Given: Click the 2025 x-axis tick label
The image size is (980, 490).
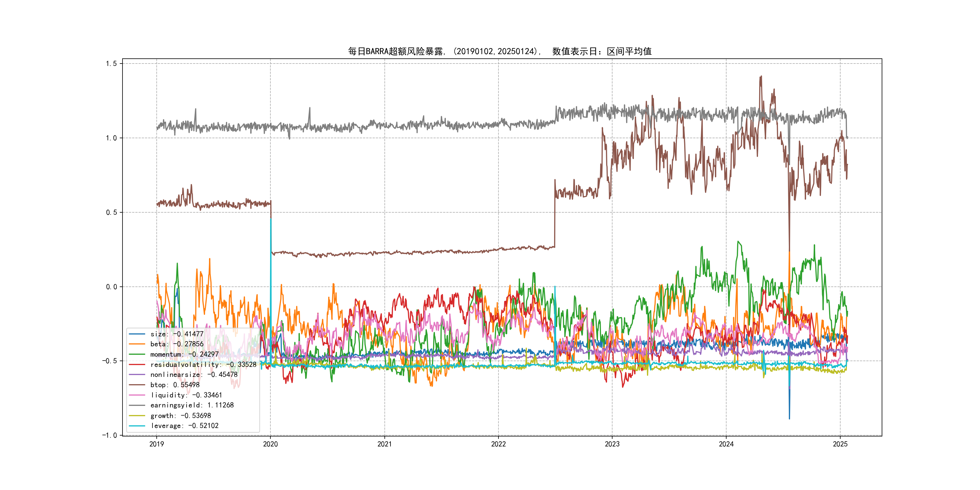Looking at the screenshot, I should pos(840,444).
